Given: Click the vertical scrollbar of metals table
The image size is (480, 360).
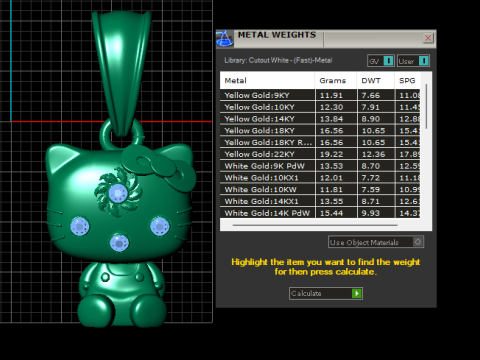Looking at the screenshot, I should 426,107.
